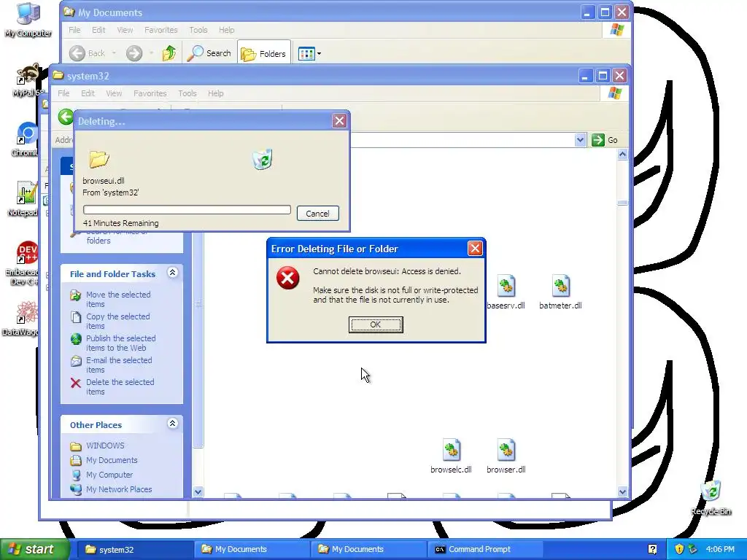This screenshot has height=560, width=747.
Task: Open Embarcadero Dev-C++ desktop shortcut
Action: [24, 263]
